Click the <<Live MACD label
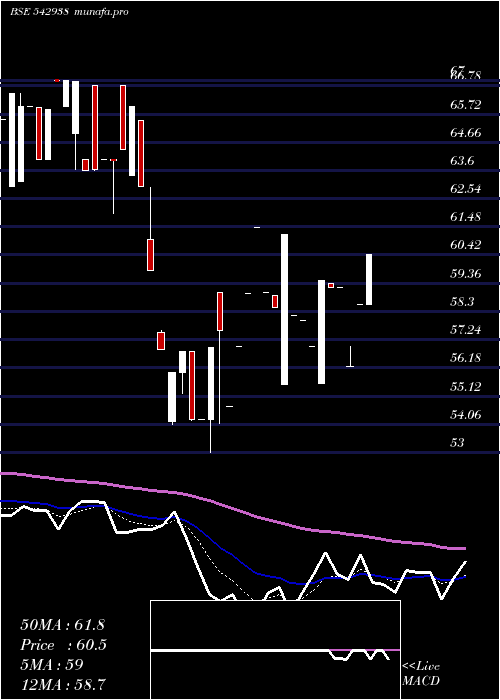The image size is (500, 700). click(x=421, y=673)
